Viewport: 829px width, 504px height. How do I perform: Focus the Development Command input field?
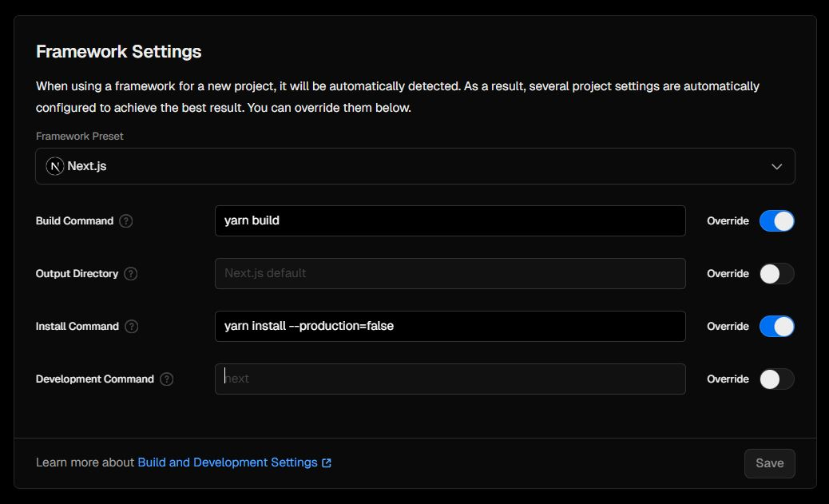click(450, 379)
